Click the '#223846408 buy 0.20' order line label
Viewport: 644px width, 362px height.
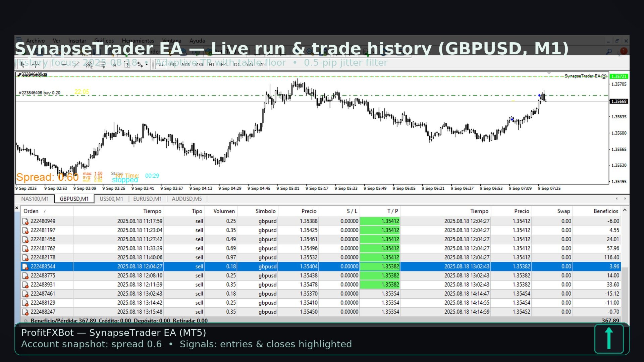[x=40, y=93]
